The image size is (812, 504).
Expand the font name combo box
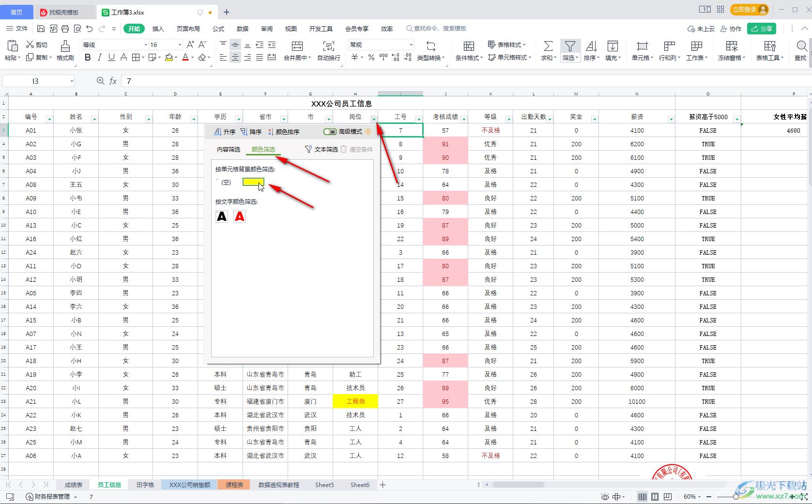coord(146,45)
